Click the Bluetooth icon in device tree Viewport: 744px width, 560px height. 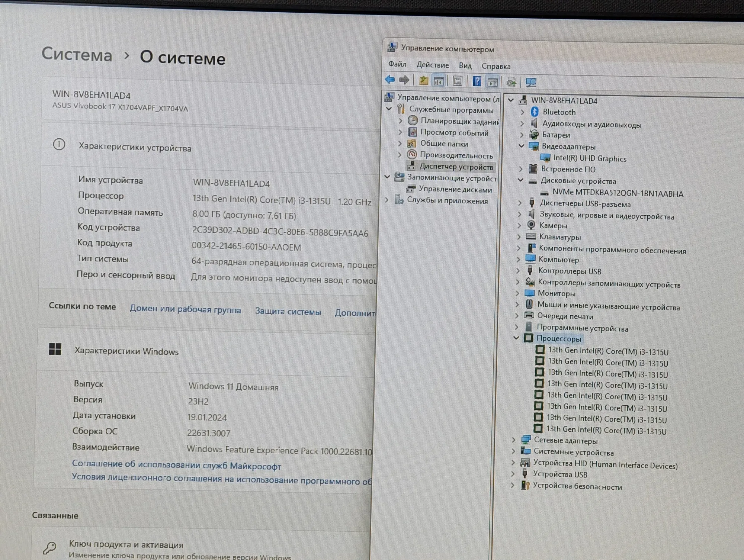click(x=535, y=112)
